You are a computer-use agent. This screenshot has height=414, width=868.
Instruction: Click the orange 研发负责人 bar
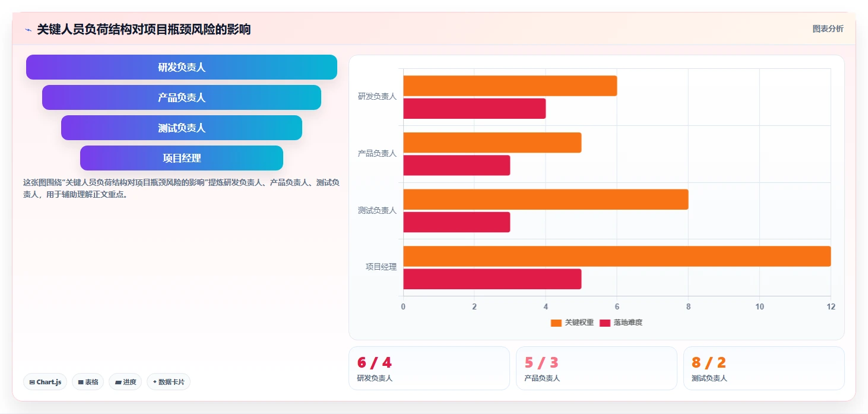(x=510, y=86)
